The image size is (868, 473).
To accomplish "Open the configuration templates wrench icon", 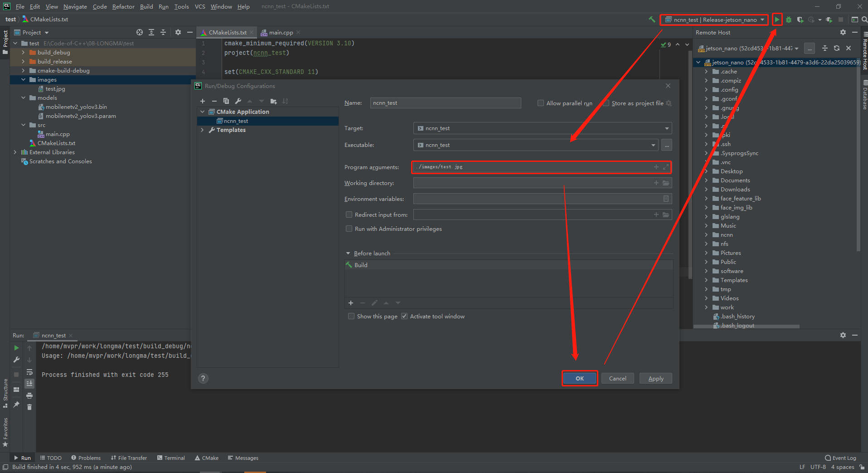I will pos(238,101).
